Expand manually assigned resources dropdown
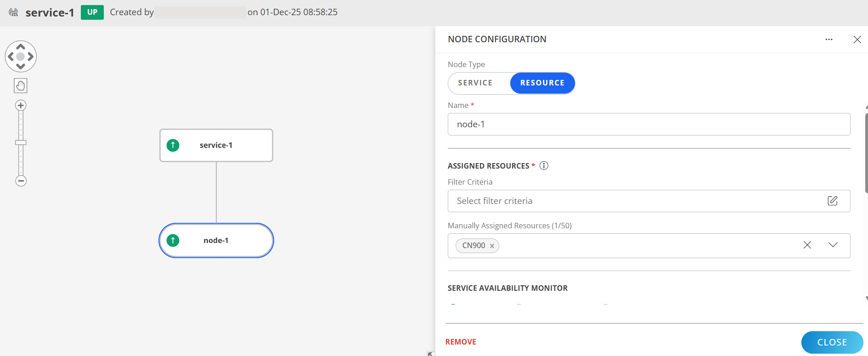The width and height of the screenshot is (868, 356). pos(833,245)
